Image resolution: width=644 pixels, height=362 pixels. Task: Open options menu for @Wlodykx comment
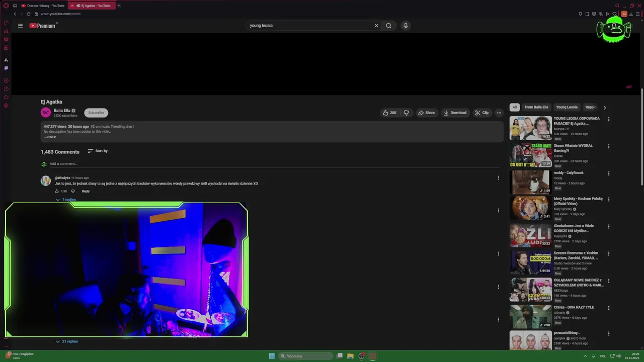coord(499,177)
